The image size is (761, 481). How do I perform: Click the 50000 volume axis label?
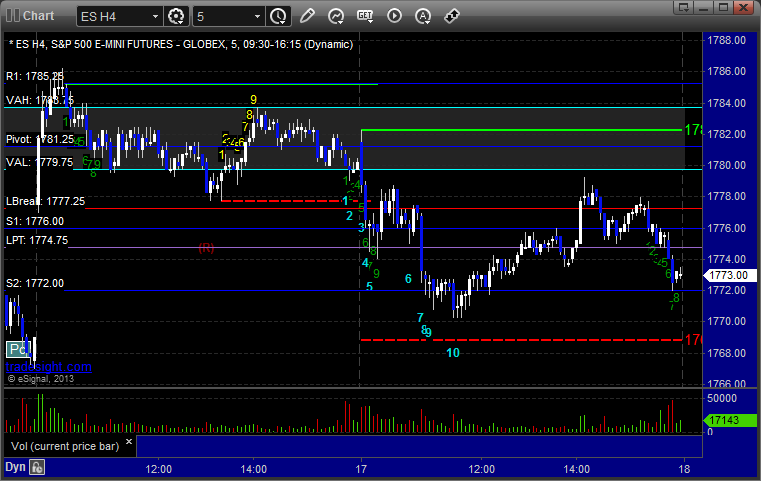tap(722, 398)
